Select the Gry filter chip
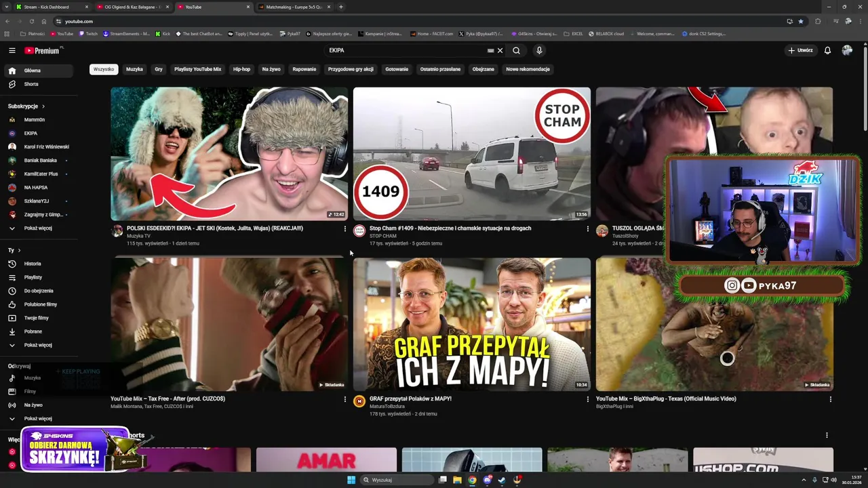Screen dimensions: 868x488 pos(159,69)
